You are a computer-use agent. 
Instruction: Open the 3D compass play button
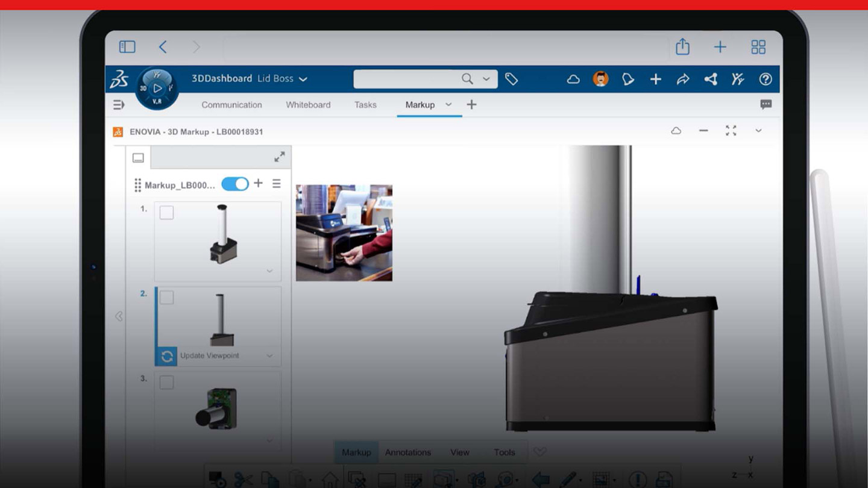click(157, 88)
